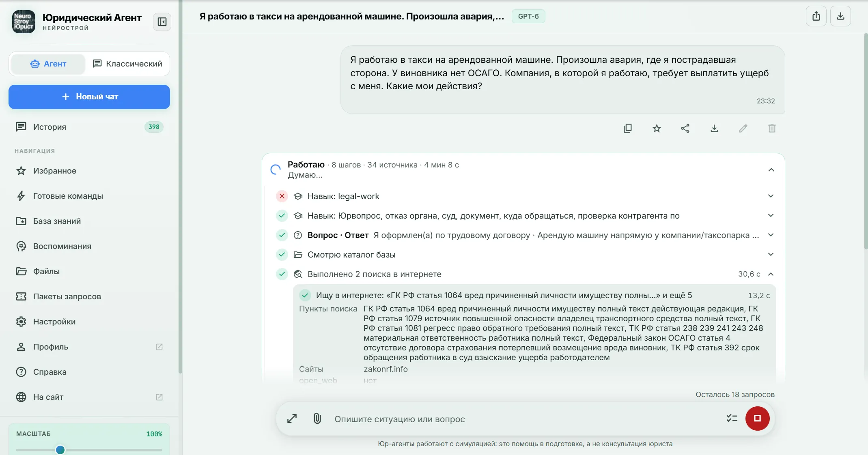
Task: Stop generation with red stop button
Action: click(x=757, y=419)
